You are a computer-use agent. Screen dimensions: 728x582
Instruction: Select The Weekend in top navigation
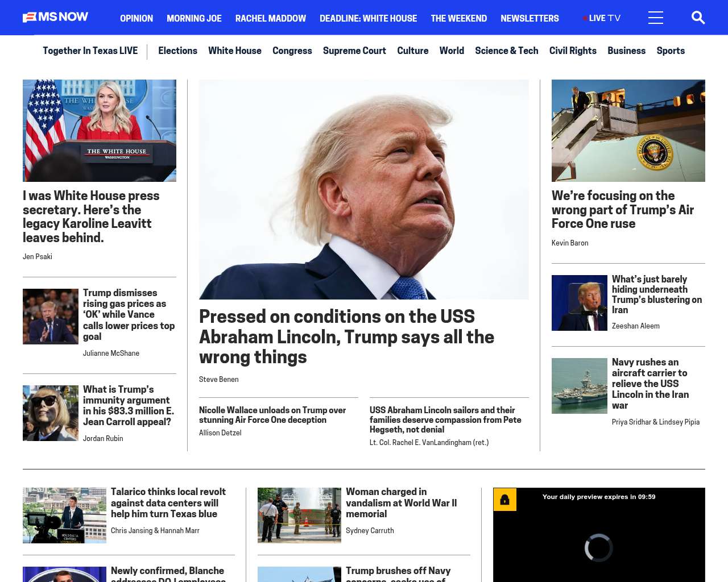458,18
